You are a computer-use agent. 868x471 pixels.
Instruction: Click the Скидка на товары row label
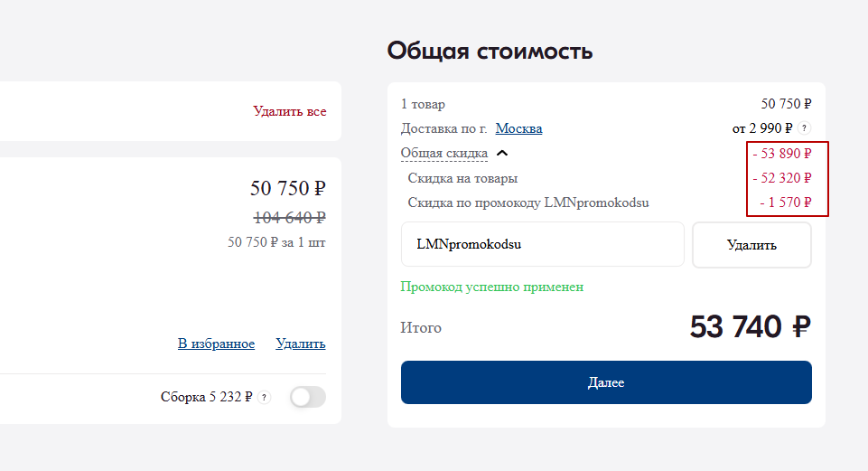click(x=462, y=178)
